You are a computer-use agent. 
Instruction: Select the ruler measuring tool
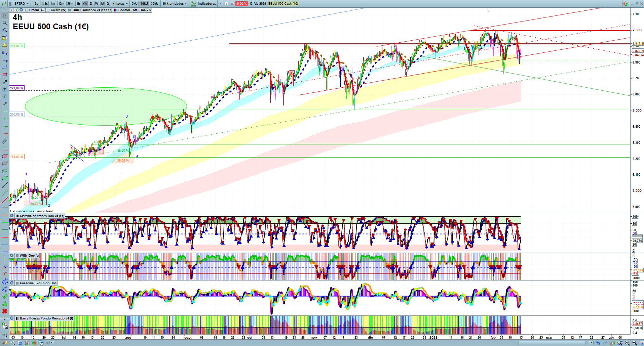click(x=5, y=141)
